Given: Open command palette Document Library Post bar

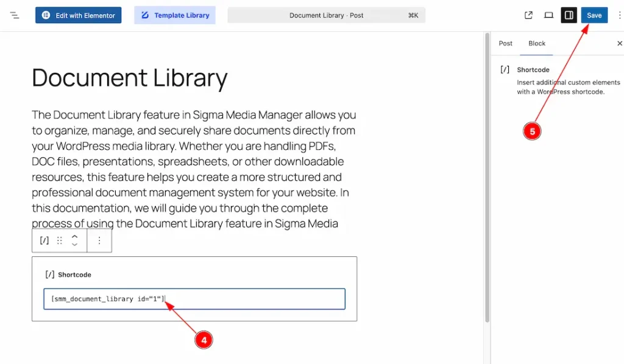Looking at the screenshot, I should pyautogui.click(x=327, y=15).
